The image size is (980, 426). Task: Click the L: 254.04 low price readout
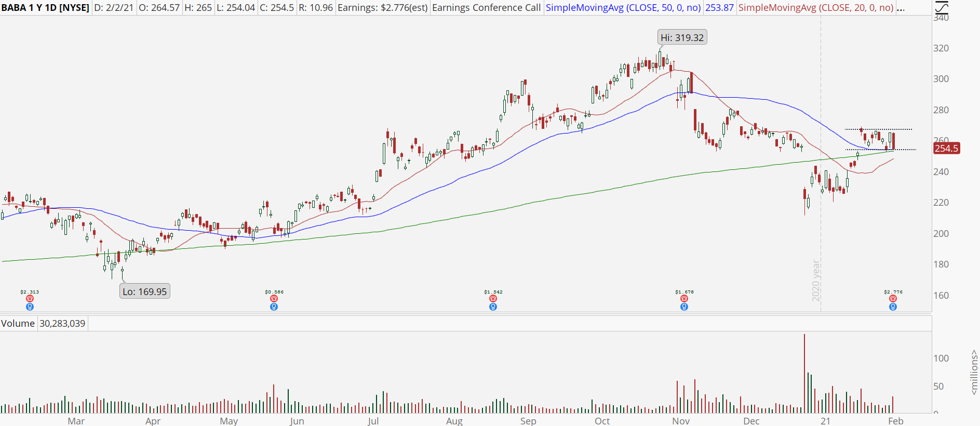click(236, 8)
